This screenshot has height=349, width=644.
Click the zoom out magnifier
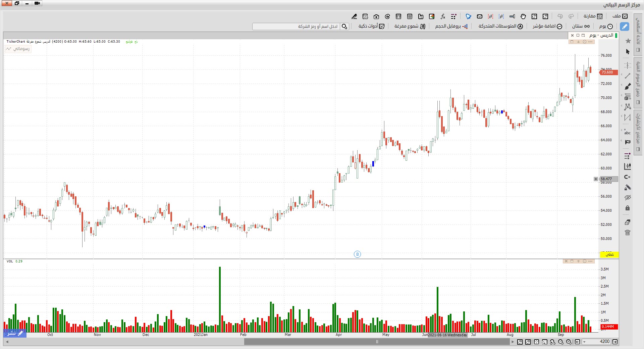pyautogui.click(x=561, y=342)
